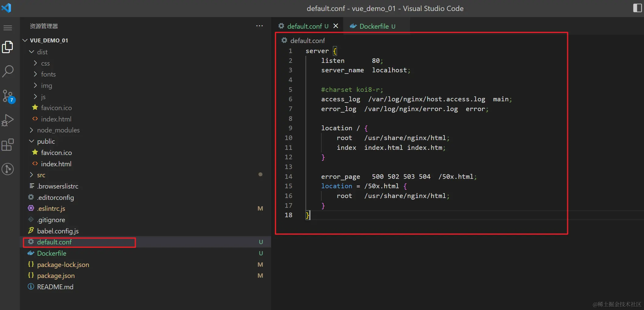The height and width of the screenshot is (310, 644).
Task: Switch to the Dockerfile editor tab
Action: point(377,26)
